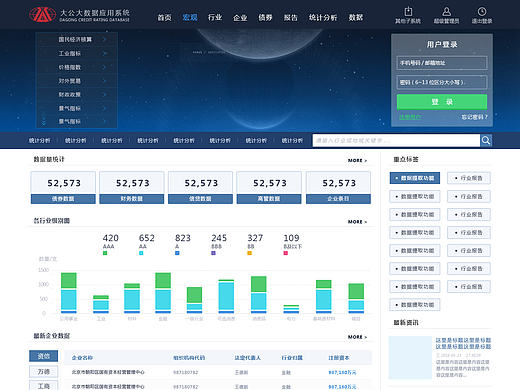This screenshot has width=520, height=390.
Task: Open the 报告 nav item
Action: (290, 17)
